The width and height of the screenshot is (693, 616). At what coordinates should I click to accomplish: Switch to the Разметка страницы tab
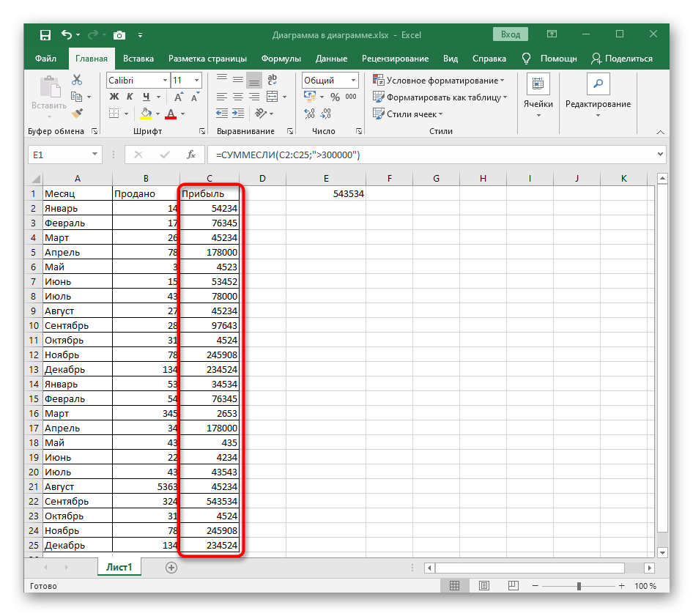pos(207,59)
